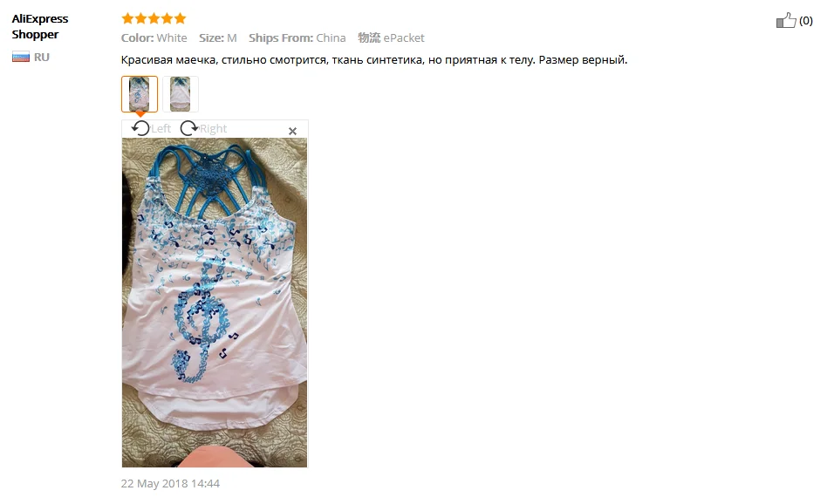This screenshot has width=834, height=504.
Task: Click the 'Size: M' attribute
Action: (x=217, y=37)
